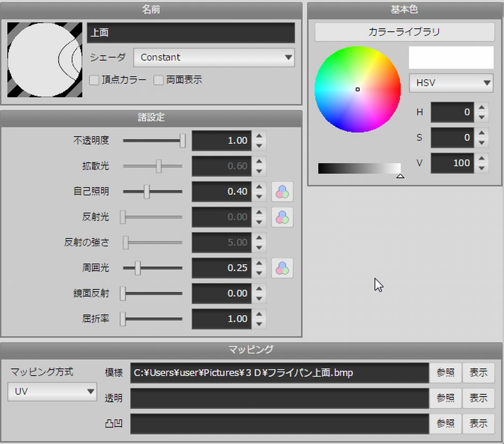Click the H value field

(452, 112)
